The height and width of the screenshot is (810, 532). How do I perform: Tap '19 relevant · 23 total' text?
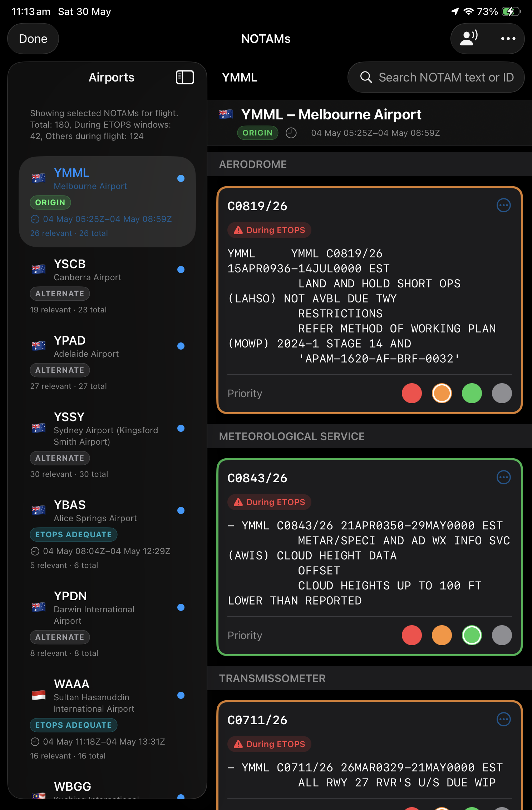[69, 310]
